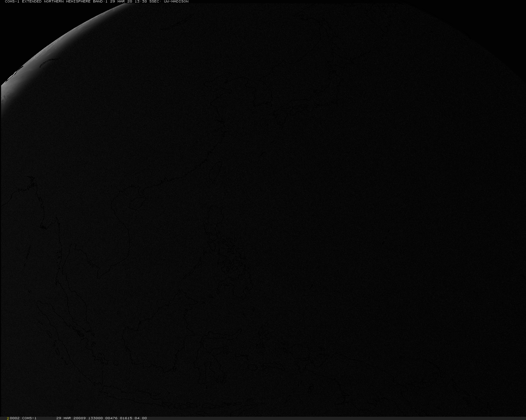
Task: Click the '00476' footer value
Action: [x=111, y=418]
